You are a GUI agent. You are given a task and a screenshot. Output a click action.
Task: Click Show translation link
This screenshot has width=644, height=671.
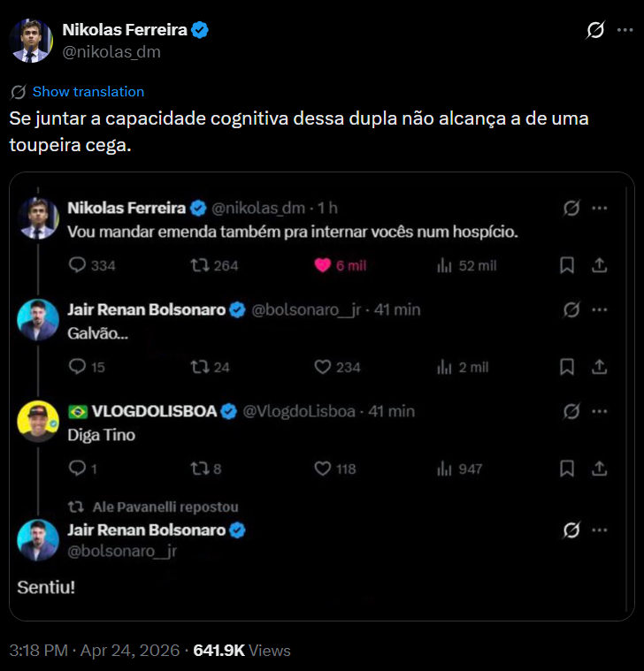pos(88,92)
